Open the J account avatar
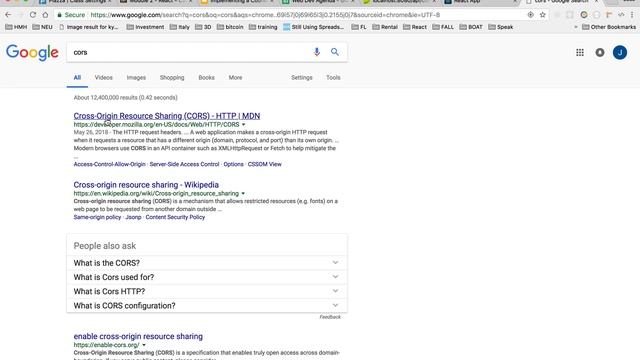640x360 pixels. pyautogui.click(x=620, y=52)
